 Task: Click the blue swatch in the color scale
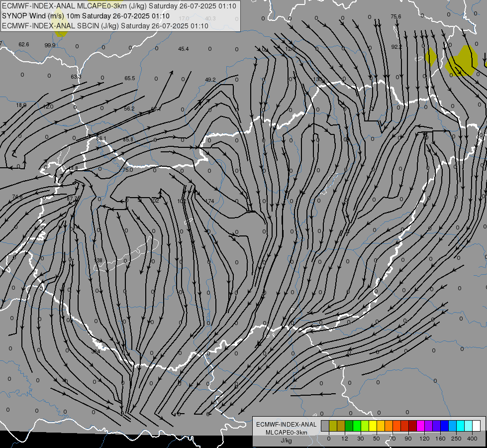click(x=444, y=426)
